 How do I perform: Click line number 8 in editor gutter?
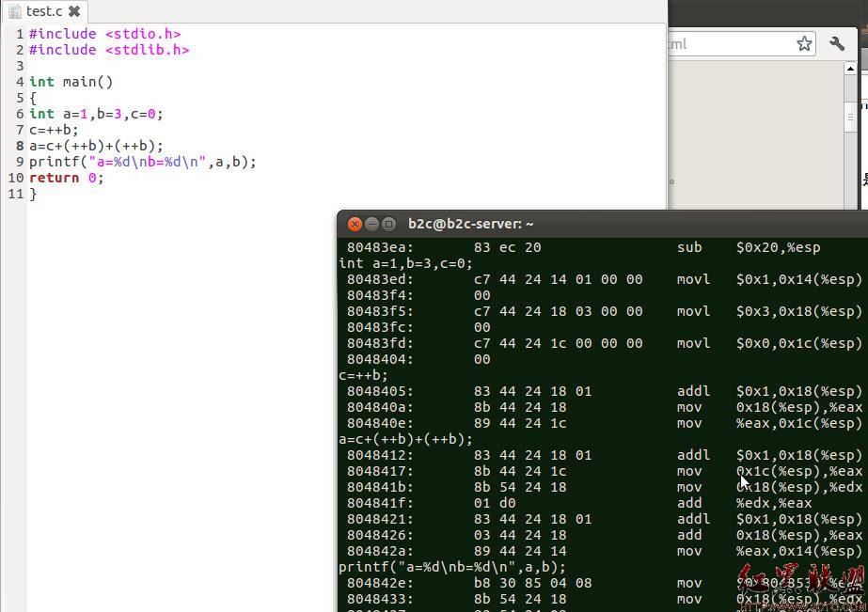[x=20, y=146]
